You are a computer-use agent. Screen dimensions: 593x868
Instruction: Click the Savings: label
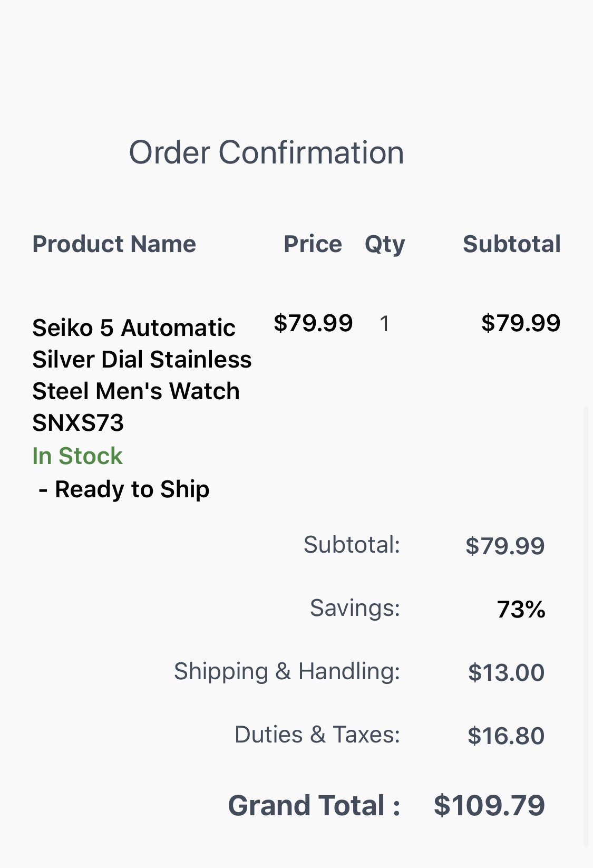pyautogui.click(x=355, y=608)
